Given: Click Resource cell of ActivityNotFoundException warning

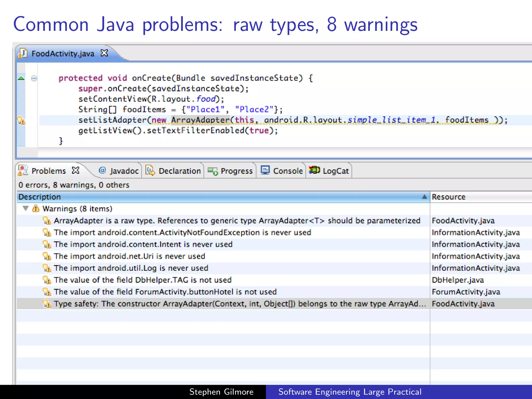Looking at the screenshot, I should coord(476,232).
